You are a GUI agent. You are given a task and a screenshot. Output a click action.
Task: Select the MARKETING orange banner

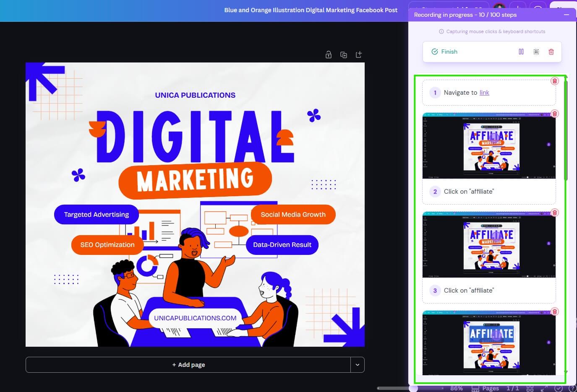[x=195, y=180]
